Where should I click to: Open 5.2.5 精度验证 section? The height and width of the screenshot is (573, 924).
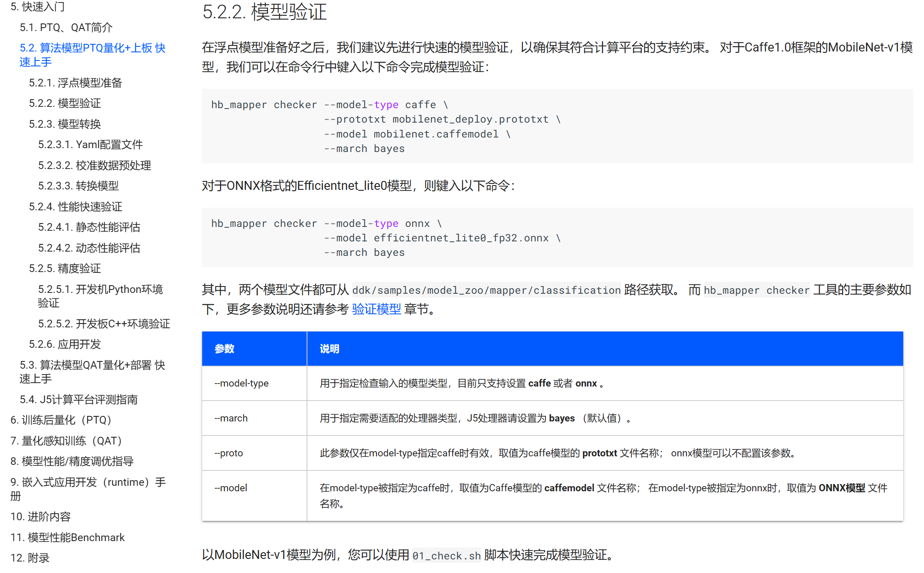pyautogui.click(x=65, y=268)
